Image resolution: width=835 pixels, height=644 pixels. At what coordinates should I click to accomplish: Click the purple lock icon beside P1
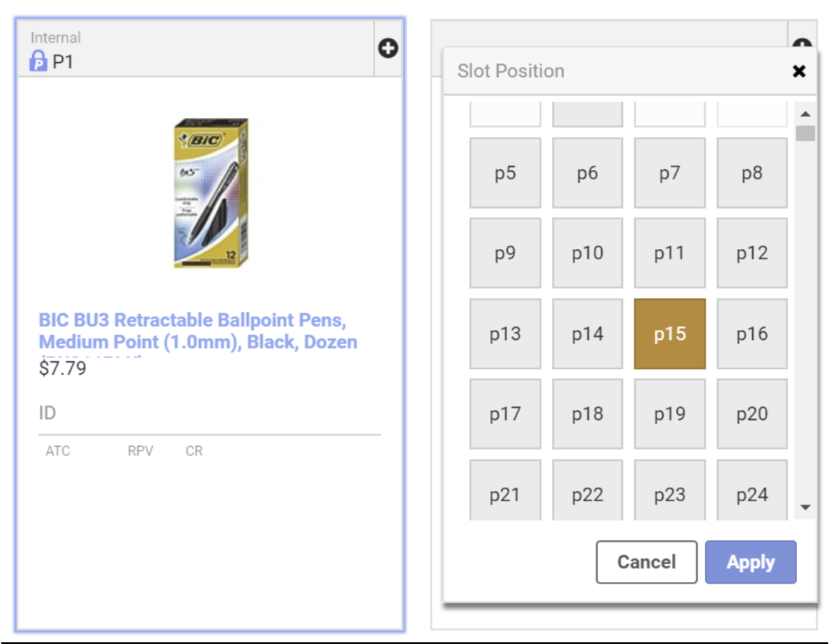coord(38,61)
